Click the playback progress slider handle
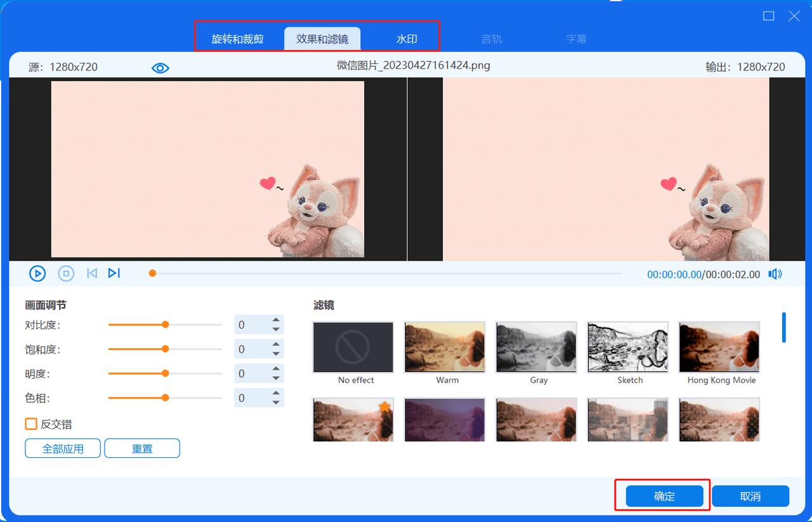Image resolution: width=812 pixels, height=522 pixels. (152, 273)
